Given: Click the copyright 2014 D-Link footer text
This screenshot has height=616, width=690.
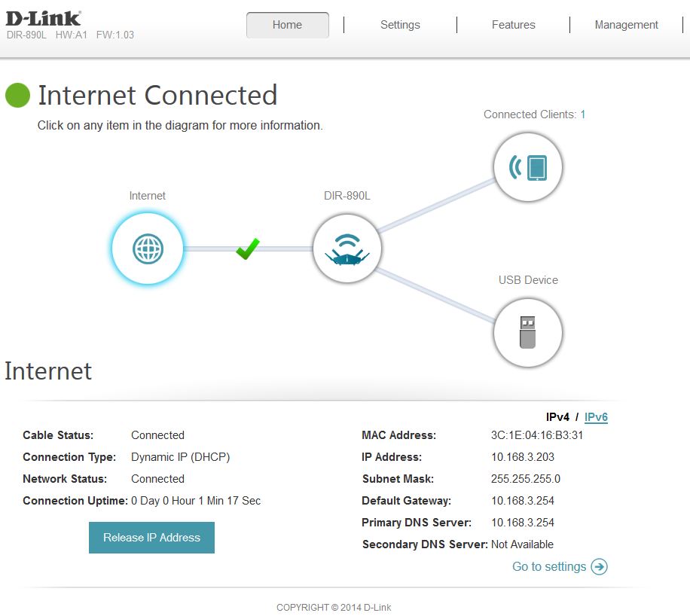Looking at the screenshot, I should (x=334, y=607).
